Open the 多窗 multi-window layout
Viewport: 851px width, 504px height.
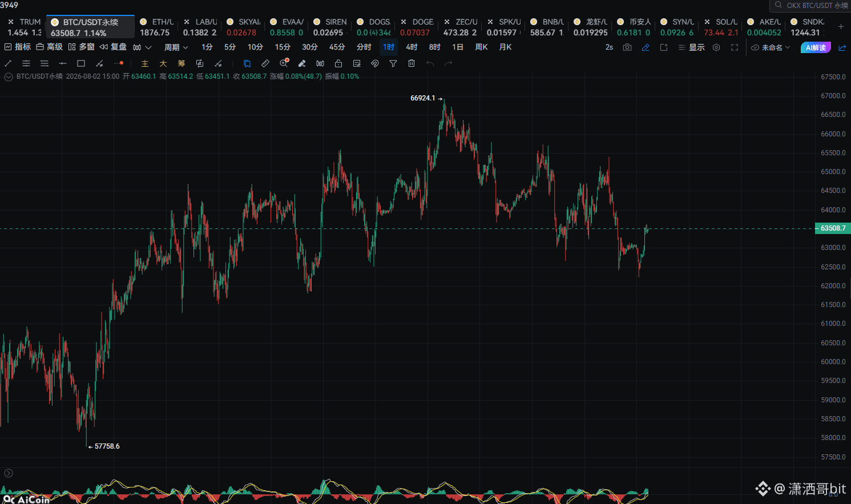click(81, 47)
